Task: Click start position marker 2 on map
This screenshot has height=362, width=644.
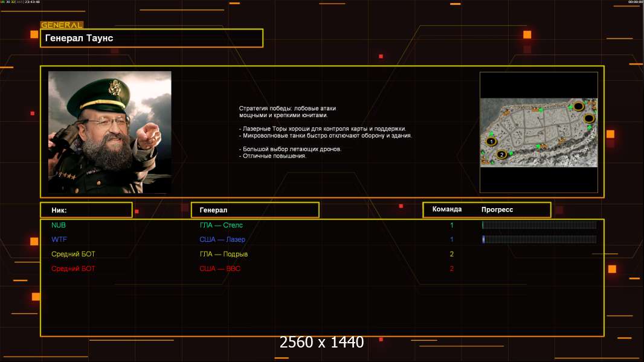Action: 501,154
